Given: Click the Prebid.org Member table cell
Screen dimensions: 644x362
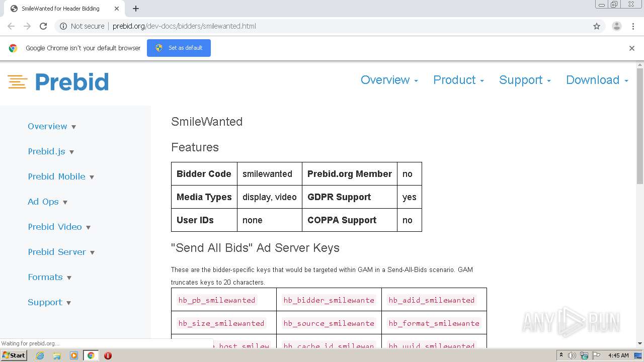Looking at the screenshot, I should (x=350, y=174).
